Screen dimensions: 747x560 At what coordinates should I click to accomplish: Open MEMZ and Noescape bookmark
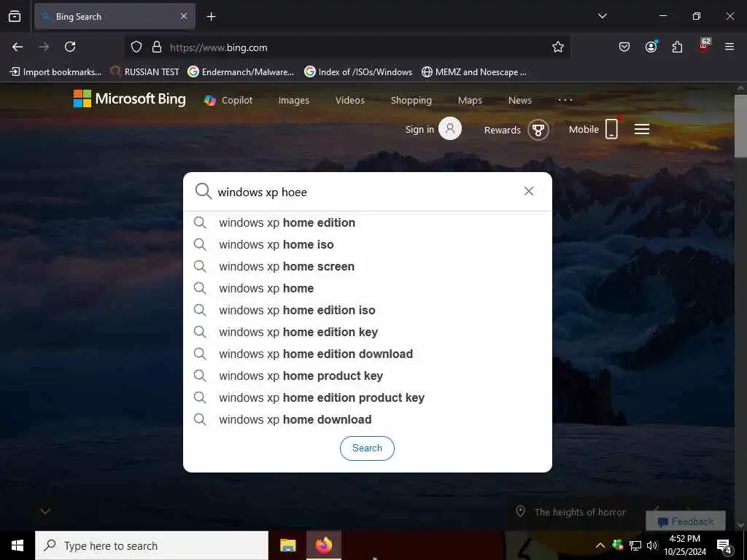(474, 72)
